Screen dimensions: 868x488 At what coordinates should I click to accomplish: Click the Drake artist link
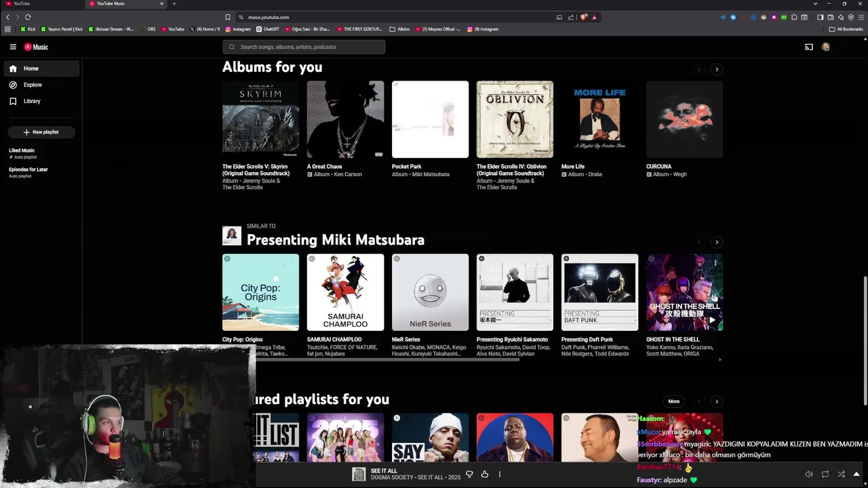[x=595, y=174]
